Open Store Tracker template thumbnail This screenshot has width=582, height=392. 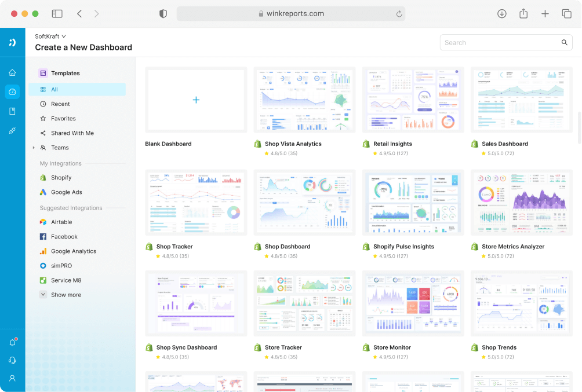(304, 303)
